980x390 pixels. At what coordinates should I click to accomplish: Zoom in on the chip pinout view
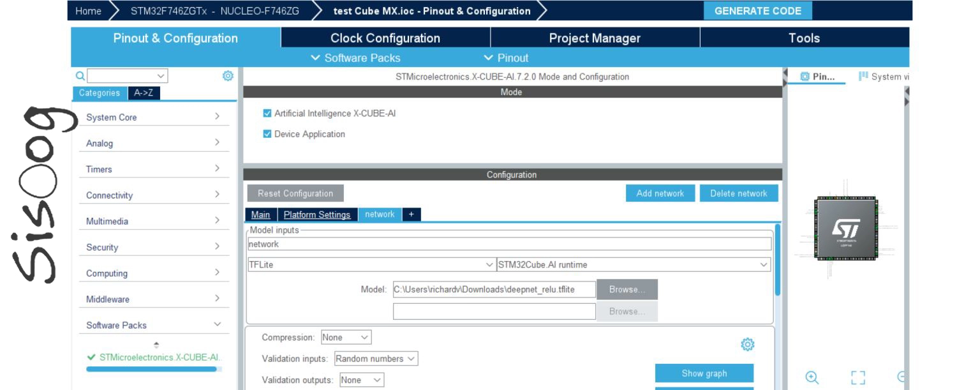click(x=812, y=377)
